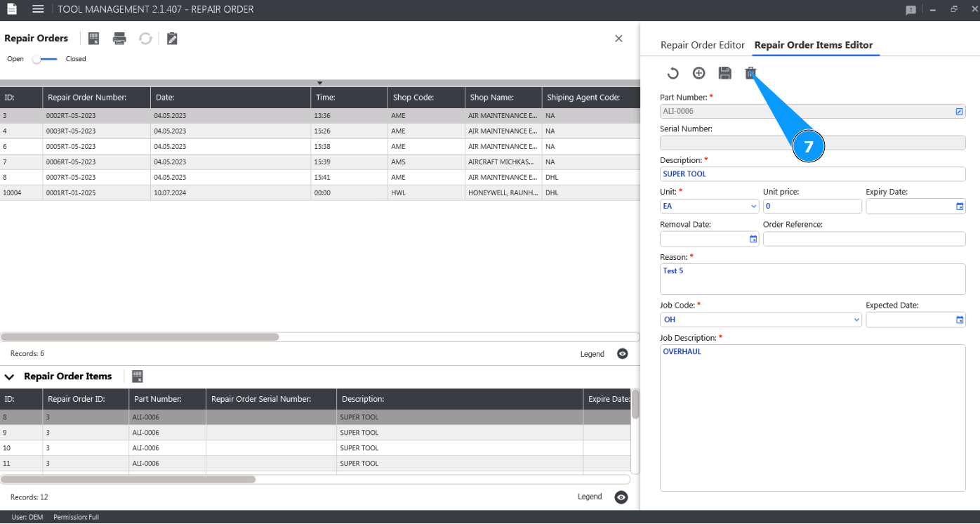Sort by the Shop Name column header
Viewport: 980px width, 524px height.
pos(503,98)
